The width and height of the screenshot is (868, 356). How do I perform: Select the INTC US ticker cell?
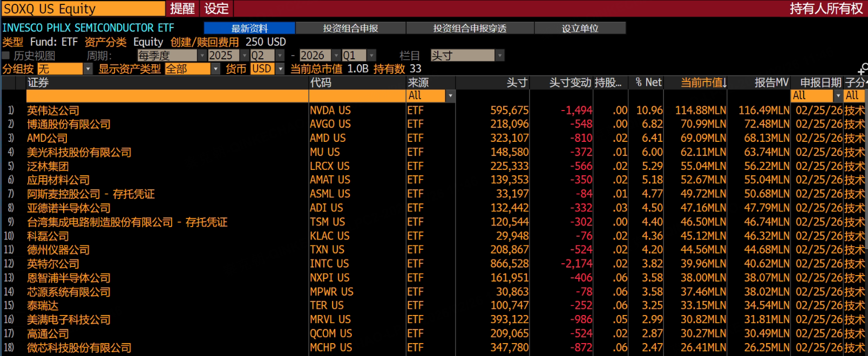coord(329,263)
